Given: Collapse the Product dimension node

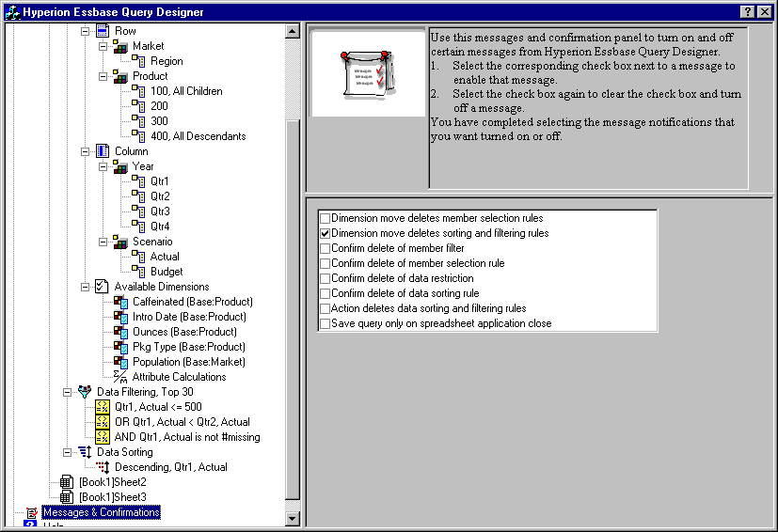Looking at the screenshot, I should tap(103, 76).
